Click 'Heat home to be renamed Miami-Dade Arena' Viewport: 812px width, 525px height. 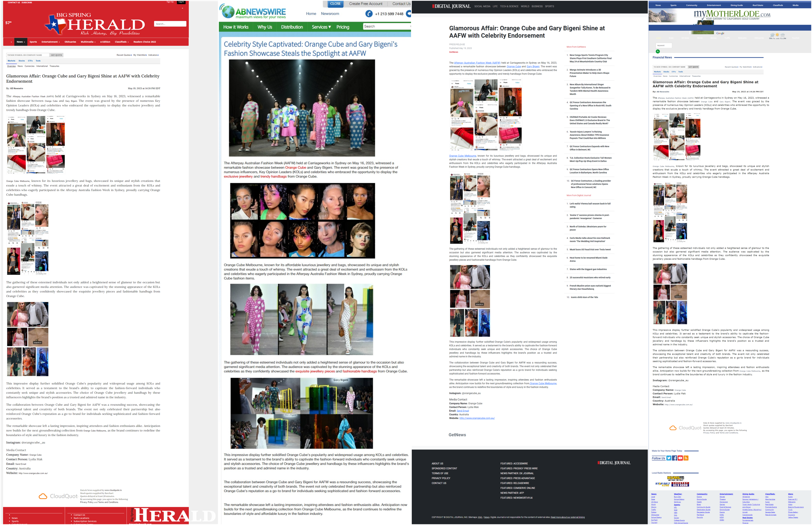coord(589,259)
